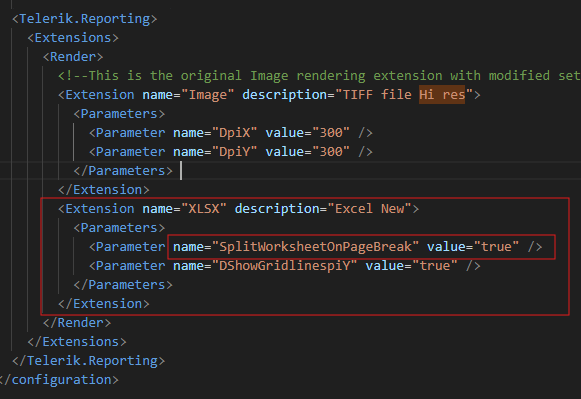Click the first closing Parameters tag
581x399 pixels.
(x=123, y=171)
